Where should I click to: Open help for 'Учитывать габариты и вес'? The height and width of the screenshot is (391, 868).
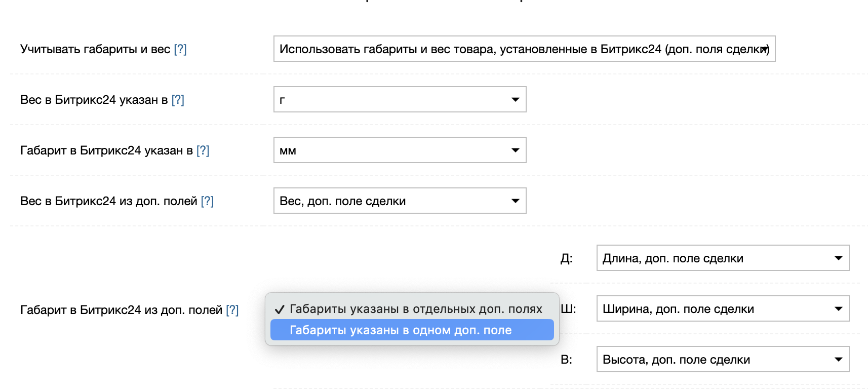click(x=180, y=49)
